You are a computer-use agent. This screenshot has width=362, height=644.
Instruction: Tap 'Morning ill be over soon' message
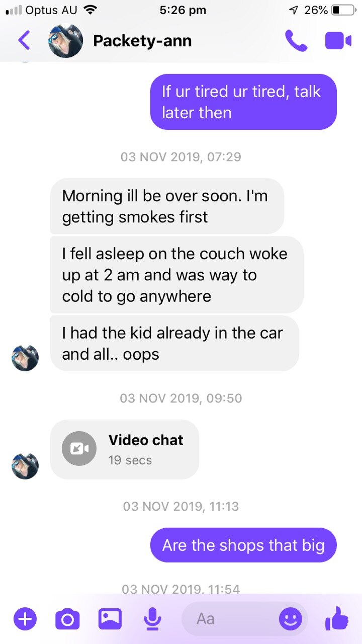click(167, 206)
